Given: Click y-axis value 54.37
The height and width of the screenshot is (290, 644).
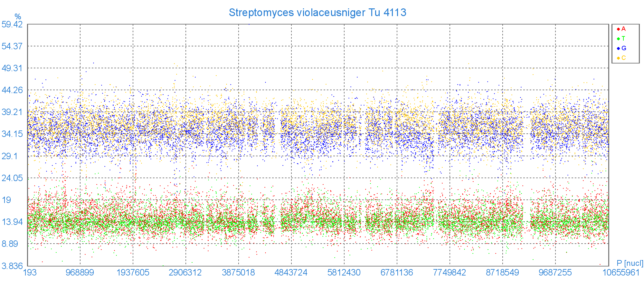Looking at the screenshot, I should [x=12, y=46].
